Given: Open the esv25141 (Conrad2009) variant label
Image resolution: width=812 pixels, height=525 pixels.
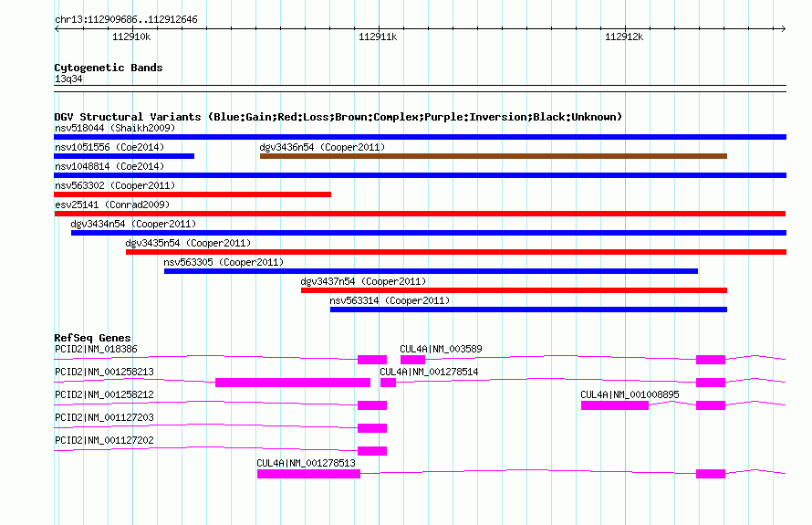Looking at the screenshot, I should coord(112,205).
